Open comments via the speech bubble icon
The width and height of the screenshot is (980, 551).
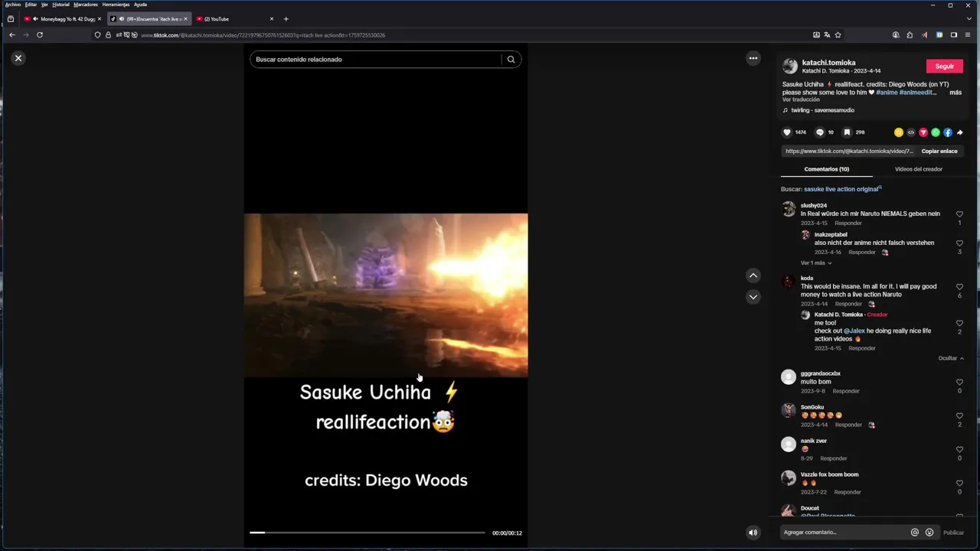[820, 132]
